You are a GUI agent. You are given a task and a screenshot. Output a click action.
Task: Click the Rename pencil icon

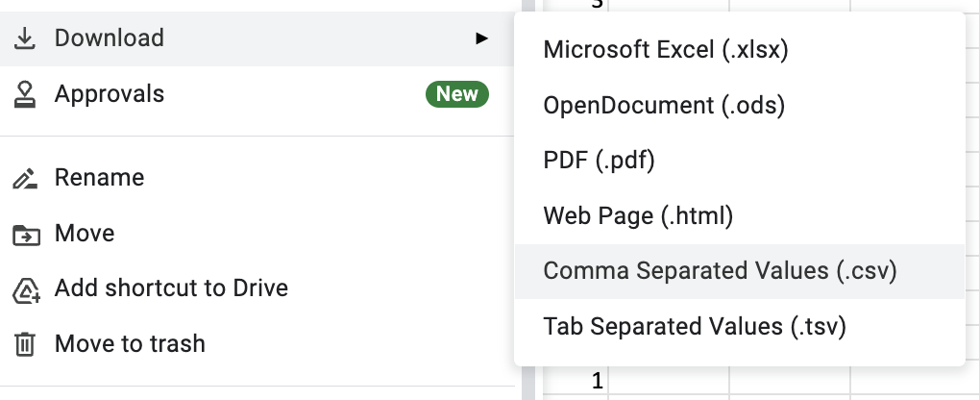(25, 179)
